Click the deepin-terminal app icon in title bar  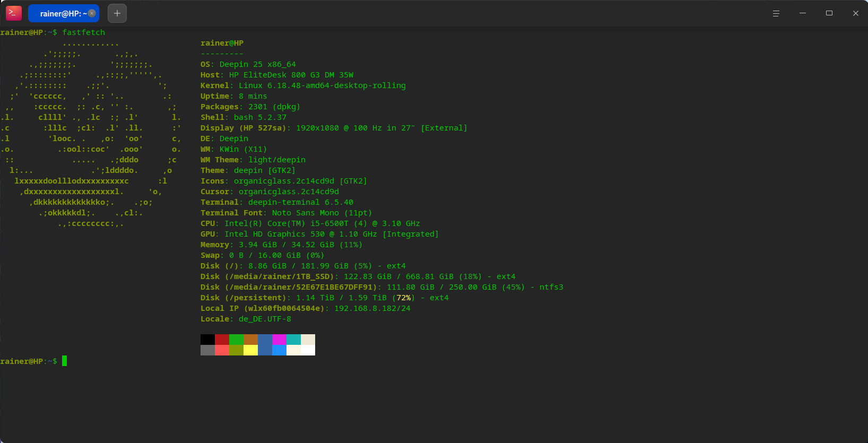pyautogui.click(x=14, y=13)
